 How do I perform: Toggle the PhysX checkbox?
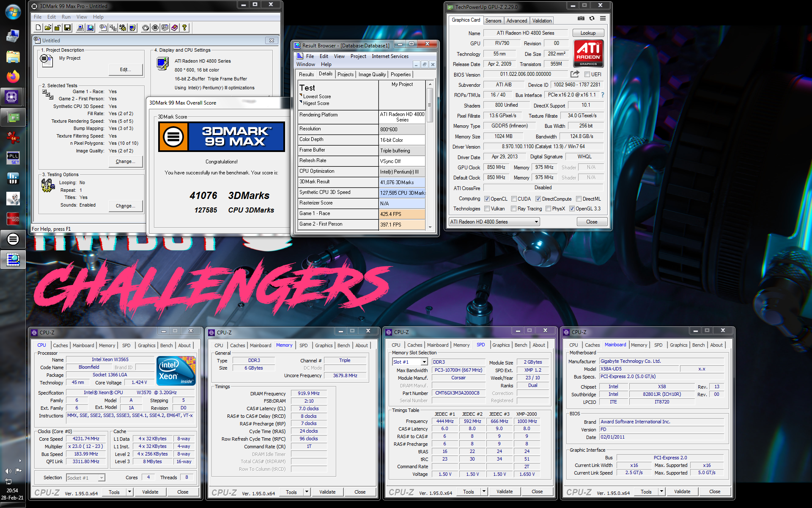(x=548, y=209)
